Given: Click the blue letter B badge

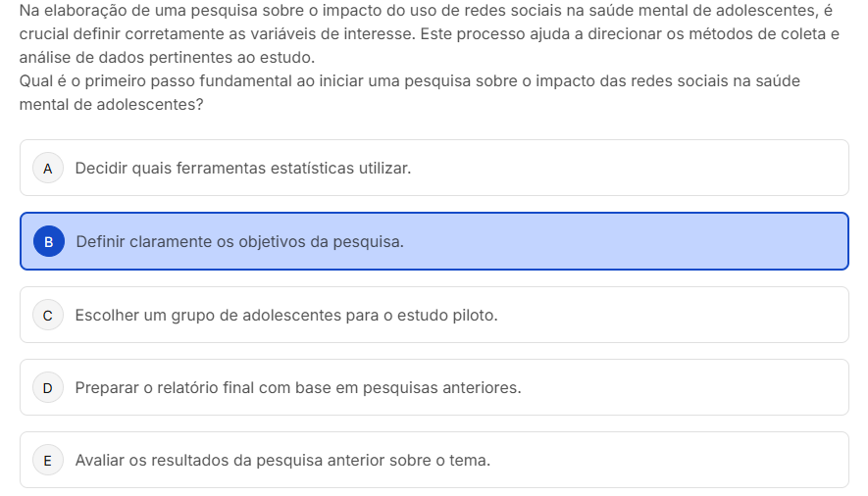Looking at the screenshot, I should (48, 241).
